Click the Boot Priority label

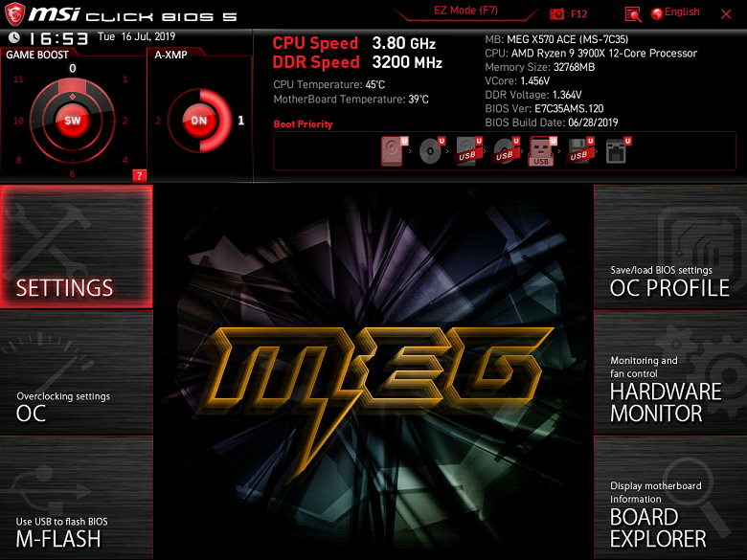pos(303,124)
